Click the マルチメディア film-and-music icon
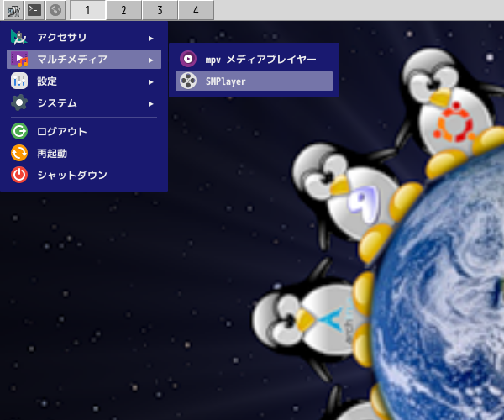The image size is (504, 420). [19, 59]
